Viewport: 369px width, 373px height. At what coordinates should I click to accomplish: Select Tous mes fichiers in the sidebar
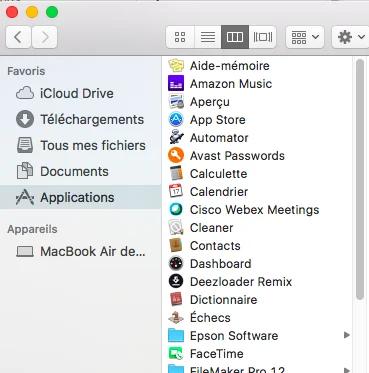pyautogui.click(x=80, y=145)
